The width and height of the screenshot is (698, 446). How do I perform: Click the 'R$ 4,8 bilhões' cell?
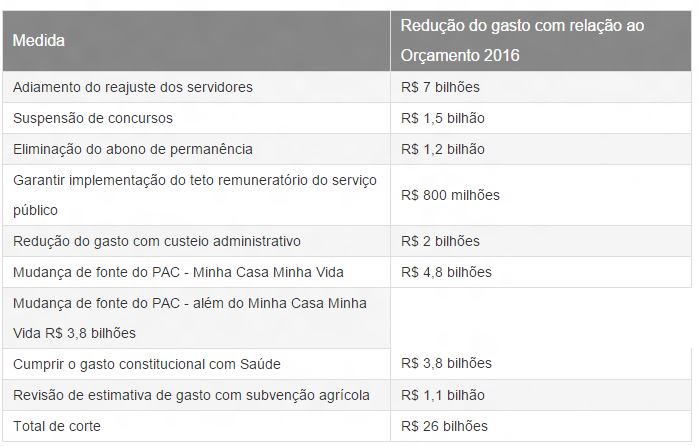[x=446, y=272]
